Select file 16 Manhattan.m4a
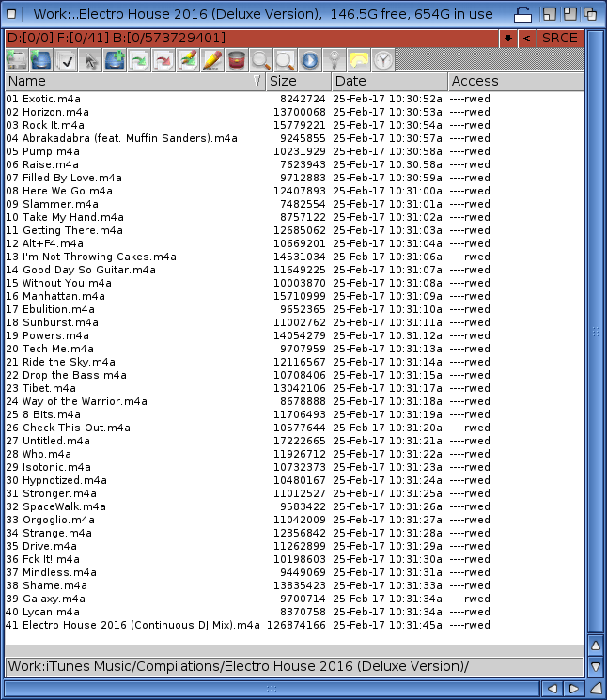 [55, 296]
